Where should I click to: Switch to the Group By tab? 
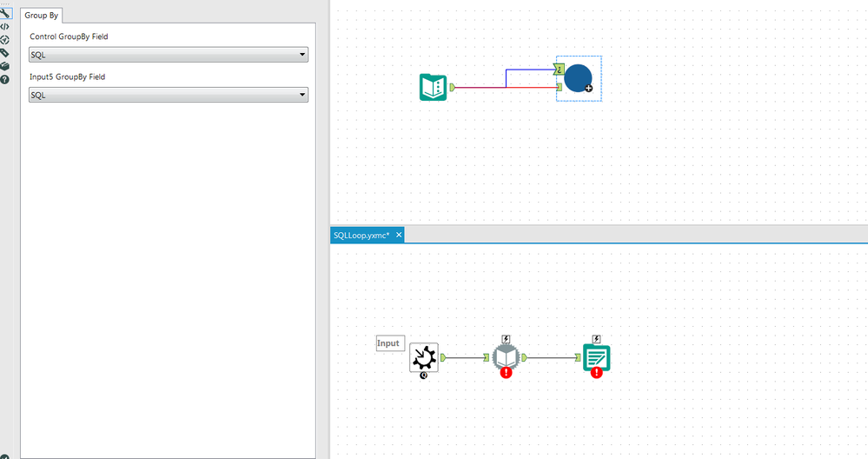click(41, 16)
